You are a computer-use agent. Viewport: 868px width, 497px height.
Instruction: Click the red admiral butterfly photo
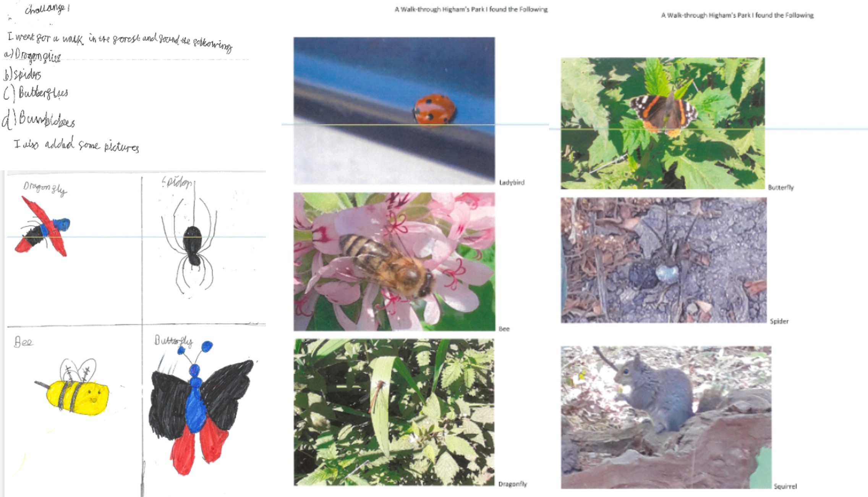[x=663, y=123]
